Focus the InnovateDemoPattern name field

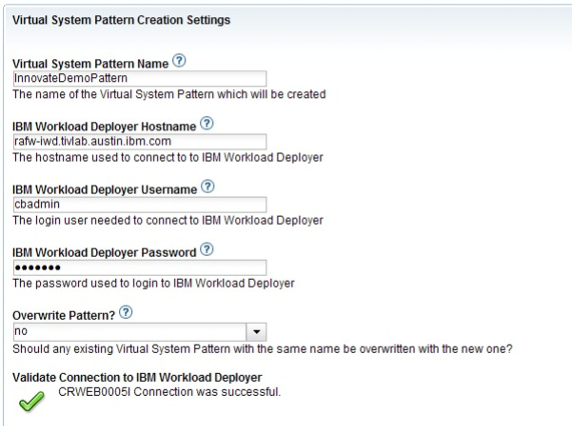coord(140,79)
